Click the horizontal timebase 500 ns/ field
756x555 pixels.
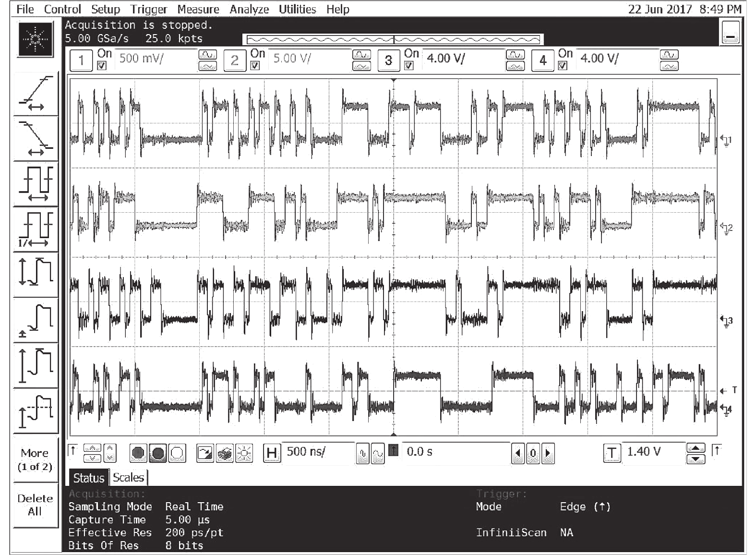[x=318, y=452]
